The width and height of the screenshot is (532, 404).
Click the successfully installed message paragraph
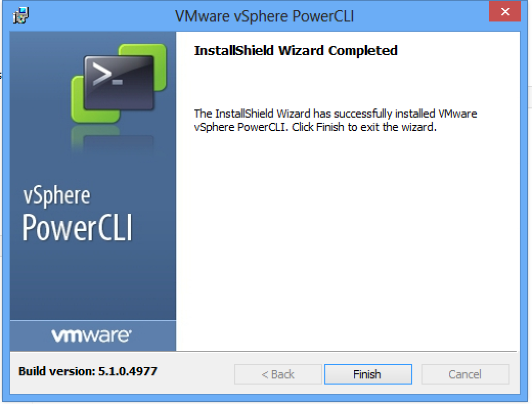335,120
